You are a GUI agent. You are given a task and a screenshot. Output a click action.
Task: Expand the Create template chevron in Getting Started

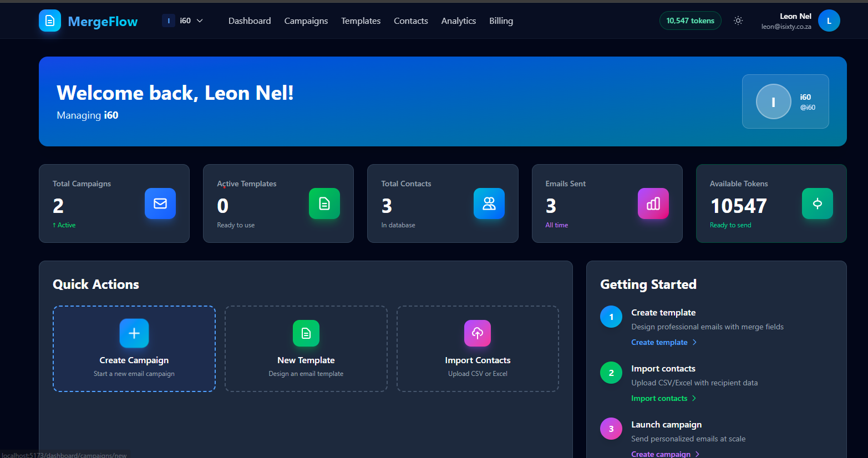point(694,342)
